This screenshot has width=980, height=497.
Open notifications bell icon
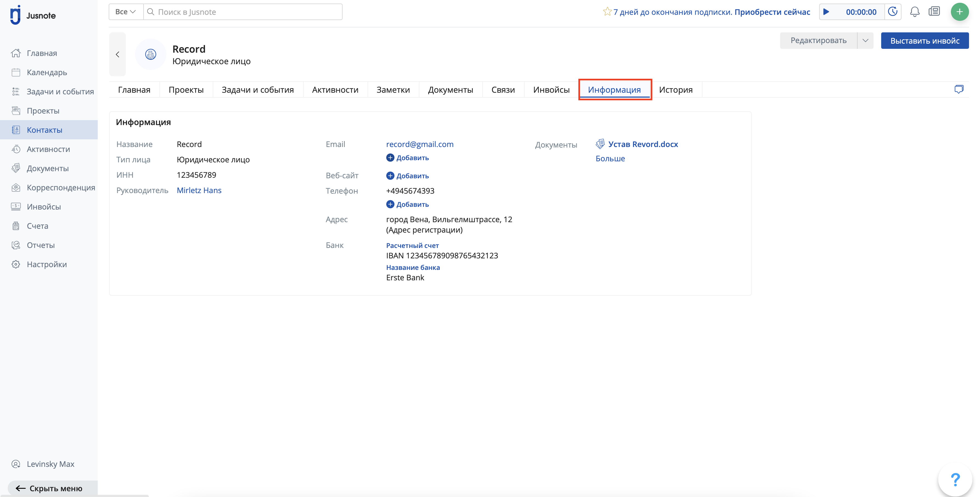coord(915,12)
